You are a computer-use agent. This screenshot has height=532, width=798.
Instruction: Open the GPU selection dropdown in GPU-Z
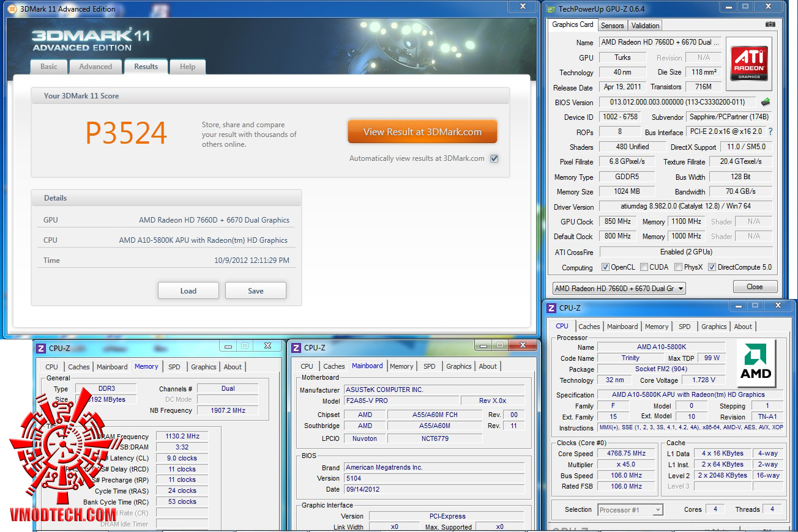click(619, 288)
